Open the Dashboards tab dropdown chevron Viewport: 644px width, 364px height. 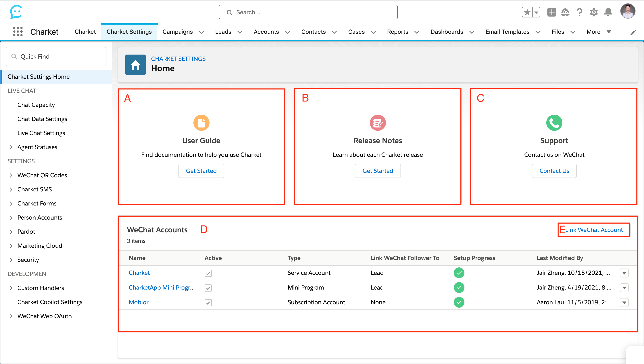(472, 32)
